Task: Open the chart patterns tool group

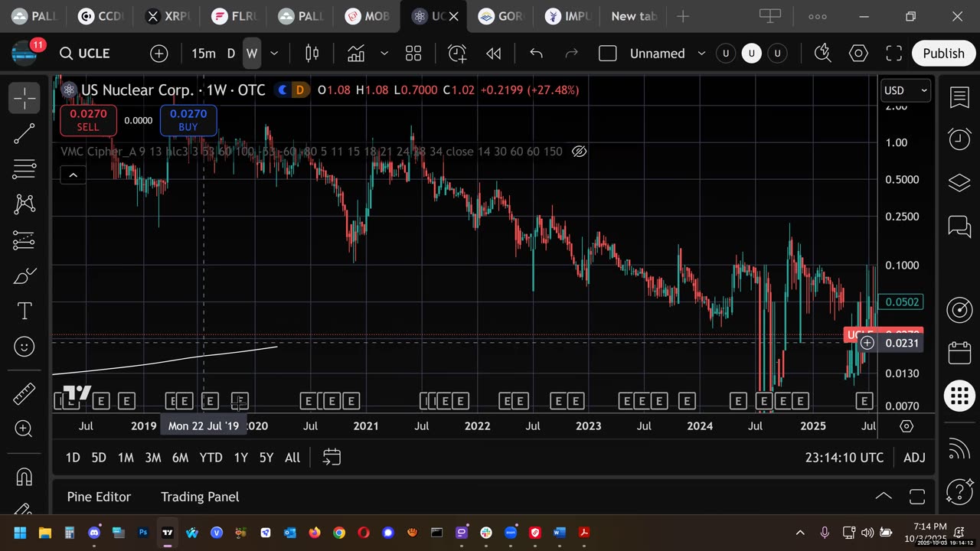Action: click(24, 204)
